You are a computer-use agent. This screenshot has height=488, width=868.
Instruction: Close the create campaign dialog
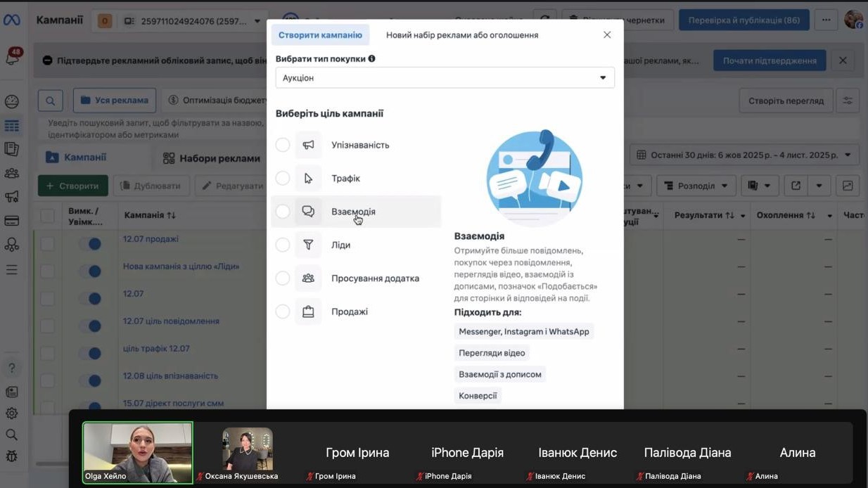click(x=607, y=35)
